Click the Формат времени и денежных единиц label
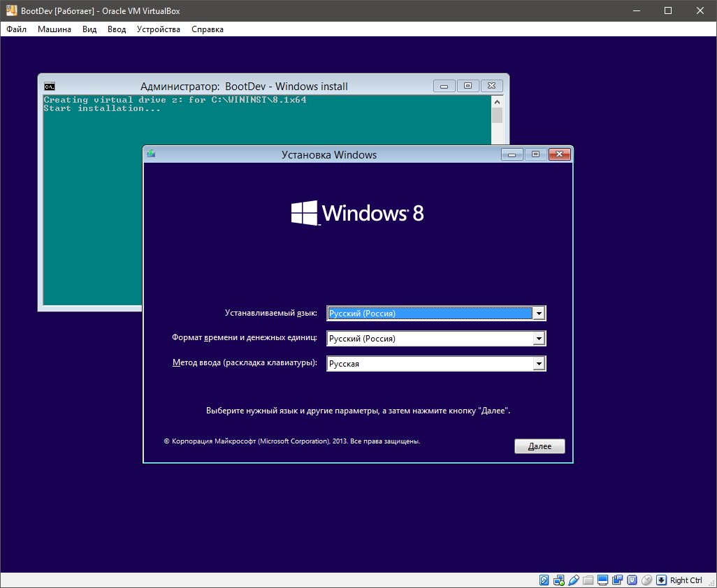The image size is (717, 588). (x=244, y=337)
